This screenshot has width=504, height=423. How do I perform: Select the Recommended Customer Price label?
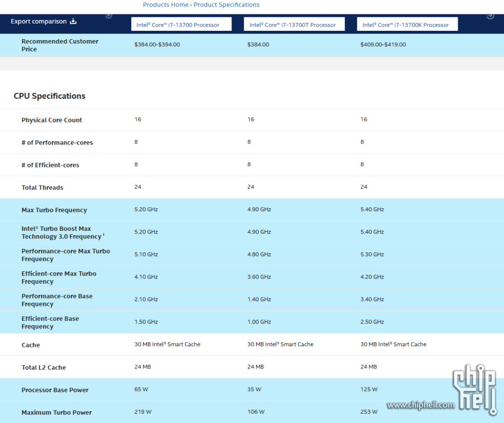point(60,45)
